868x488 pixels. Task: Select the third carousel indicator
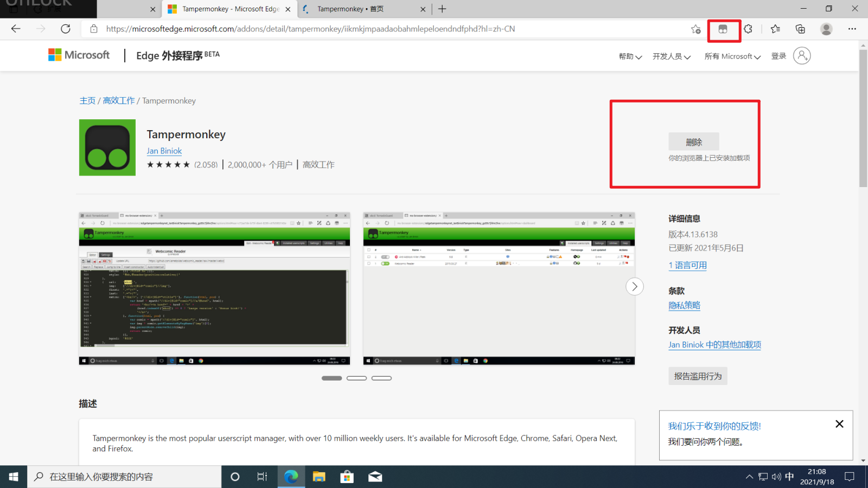tap(381, 378)
